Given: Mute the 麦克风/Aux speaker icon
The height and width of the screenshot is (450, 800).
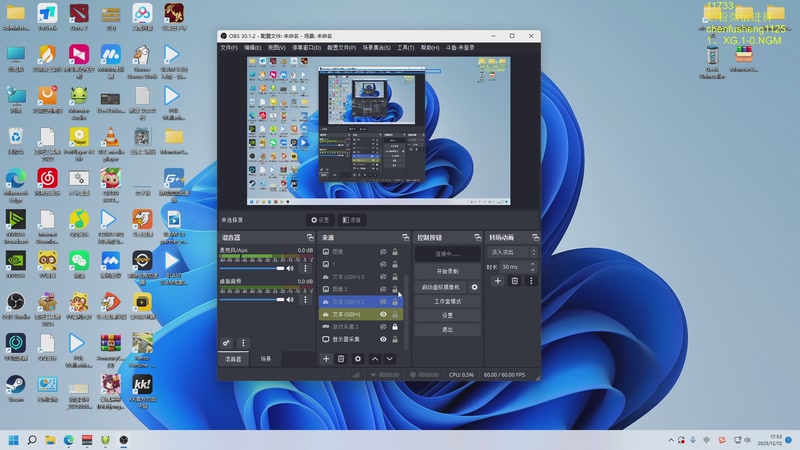Looking at the screenshot, I should pyautogui.click(x=292, y=268).
